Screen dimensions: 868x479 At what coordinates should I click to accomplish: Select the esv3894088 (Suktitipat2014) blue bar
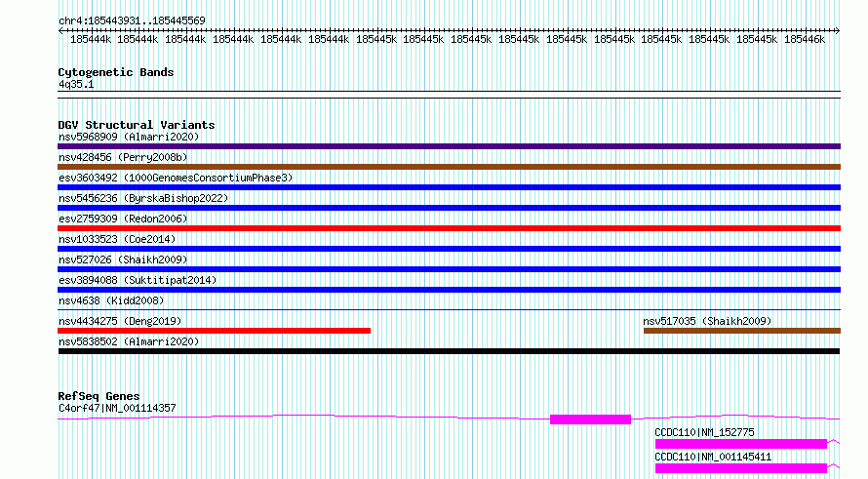pos(449,290)
